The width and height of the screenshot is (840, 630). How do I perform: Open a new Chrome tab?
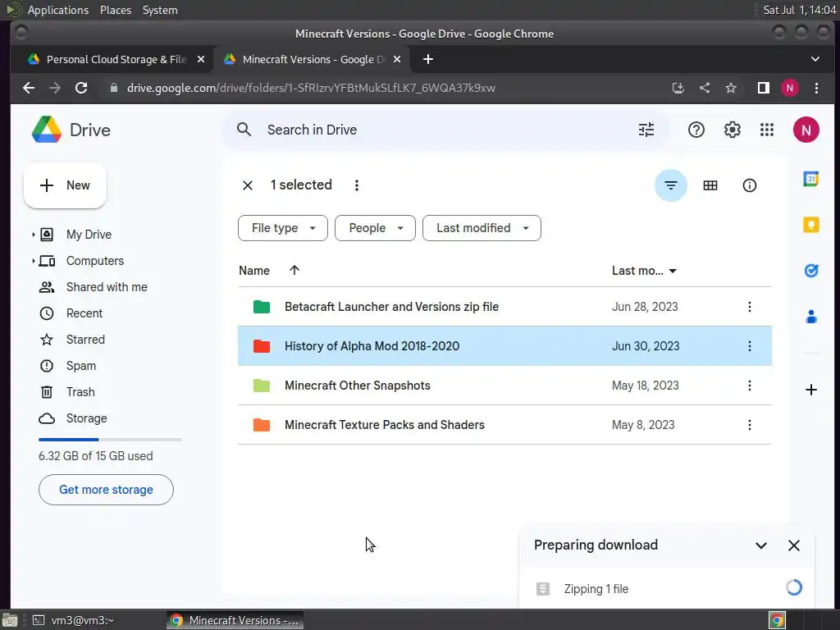(x=427, y=59)
